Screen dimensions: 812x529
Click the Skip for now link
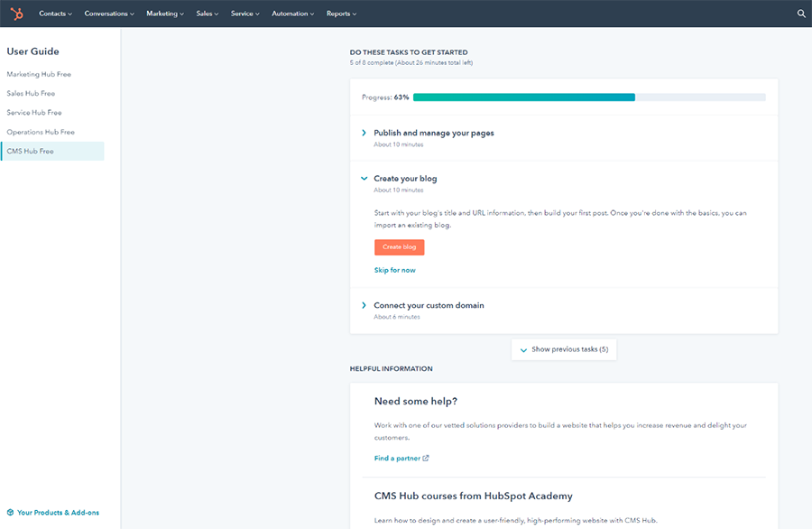394,270
